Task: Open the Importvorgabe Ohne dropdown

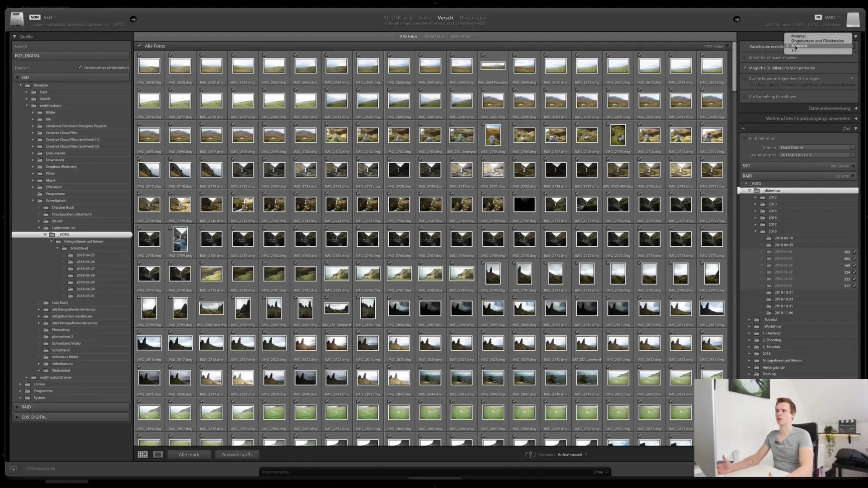Action: [601, 472]
